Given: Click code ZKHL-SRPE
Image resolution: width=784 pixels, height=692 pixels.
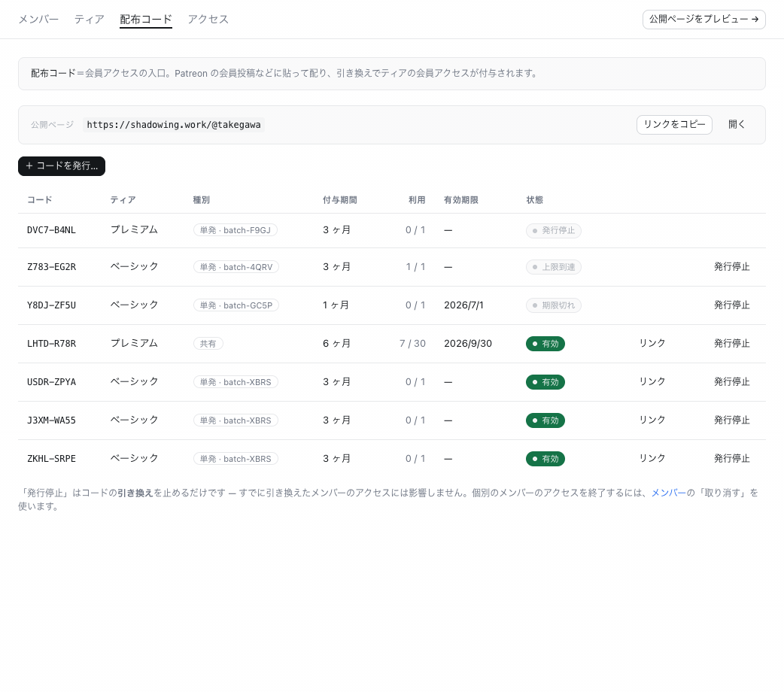Looking at the screenshot, I should (51, 459).
